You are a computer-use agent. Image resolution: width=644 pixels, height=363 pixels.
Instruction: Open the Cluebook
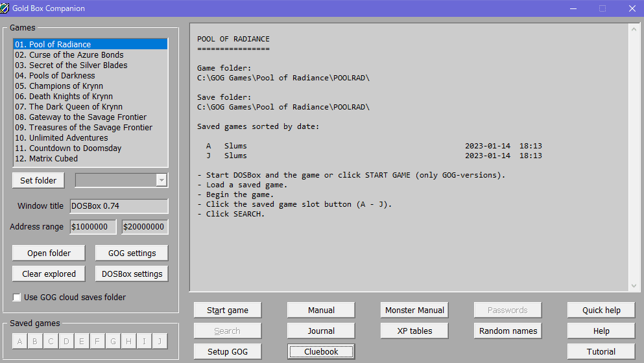[321, 351]
